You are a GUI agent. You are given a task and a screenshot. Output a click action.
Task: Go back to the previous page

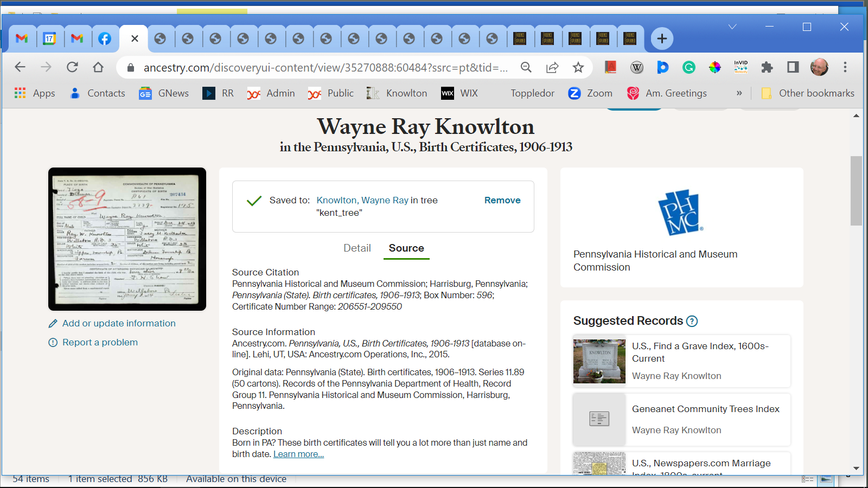click(x=20, y=67)
